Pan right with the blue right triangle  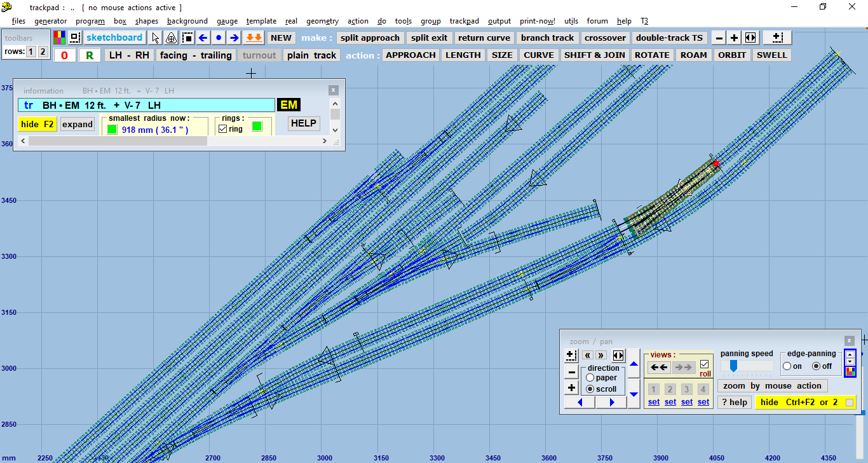pos(612,403)
